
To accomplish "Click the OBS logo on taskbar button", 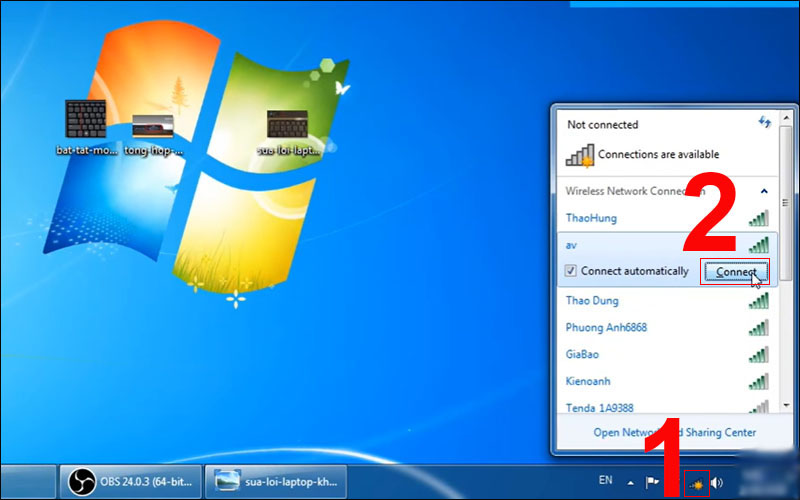I will [x=82, y=482].
